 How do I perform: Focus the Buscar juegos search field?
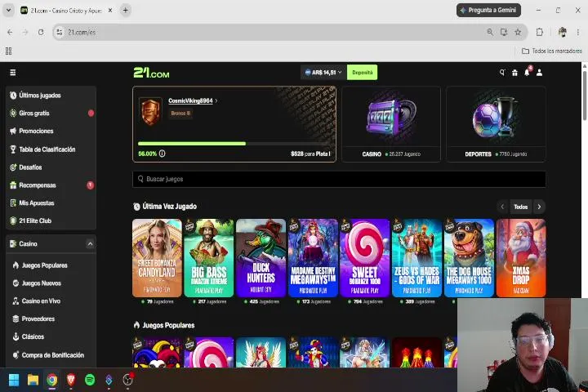pos(339,179)
